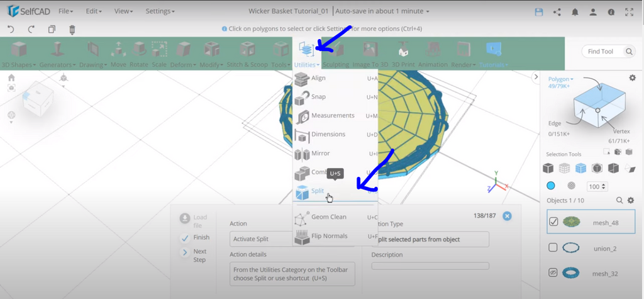Select the Move tool in the toolbar
The image size is (644, 299).
[118, 54]
